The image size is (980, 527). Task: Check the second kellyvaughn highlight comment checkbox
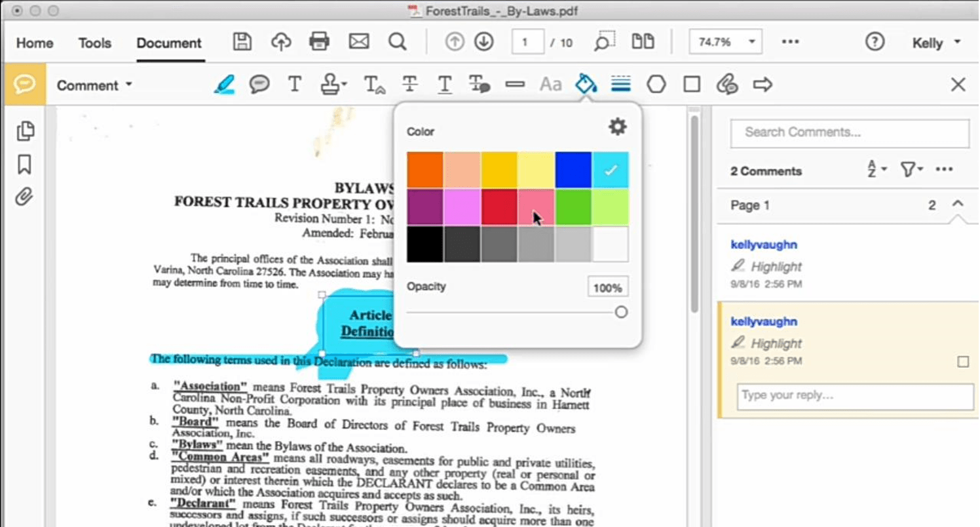(963, 361)
